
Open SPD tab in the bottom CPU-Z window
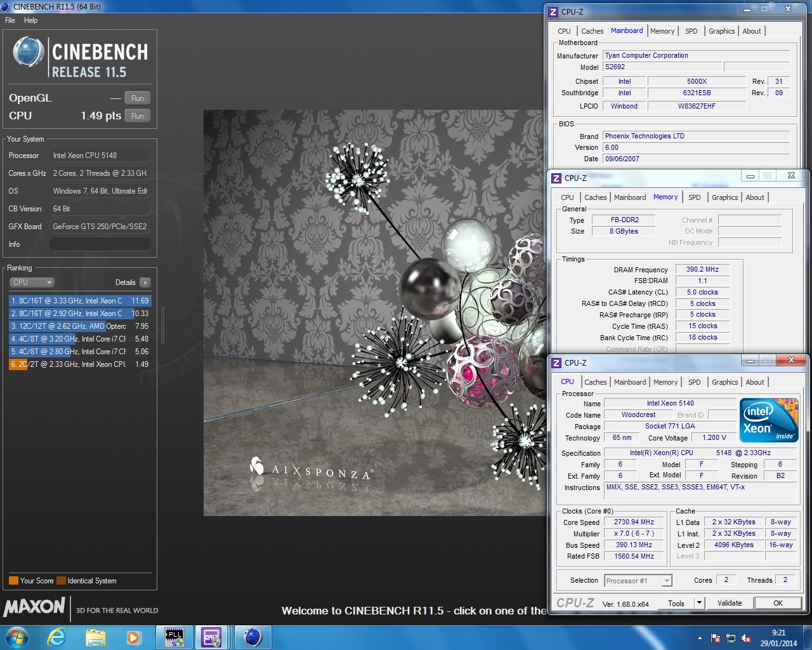click(695, 382)
